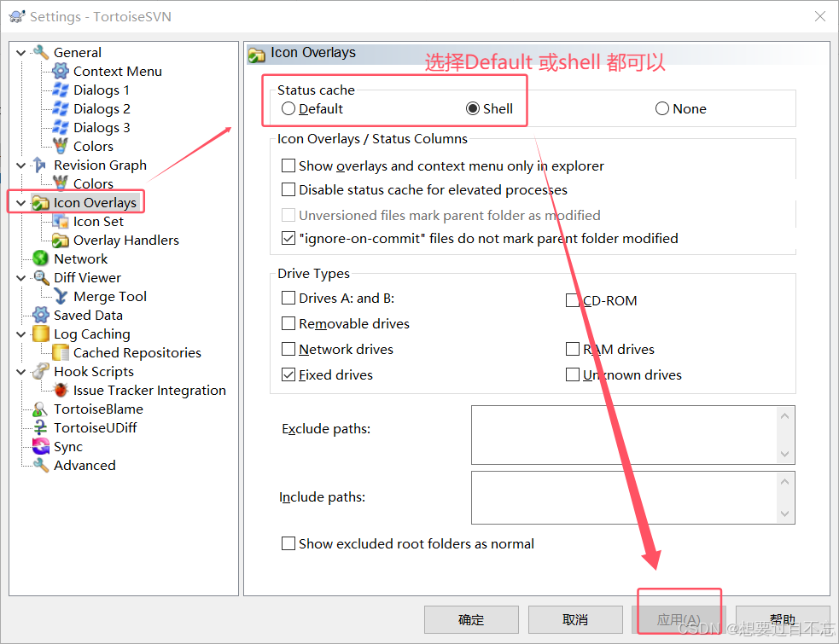Screen dimensions: 839x644
Task: Open the Advanced settings page
Action: click(x=84, y=466)
